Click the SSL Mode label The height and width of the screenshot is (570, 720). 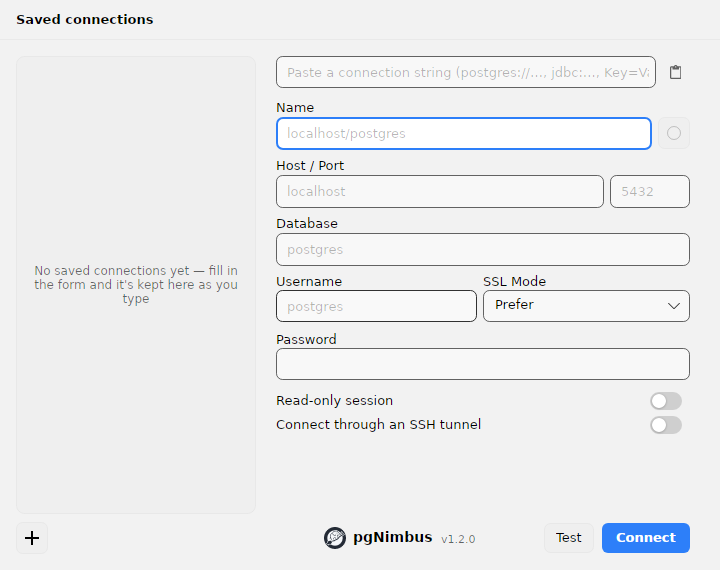click(514, 281)
